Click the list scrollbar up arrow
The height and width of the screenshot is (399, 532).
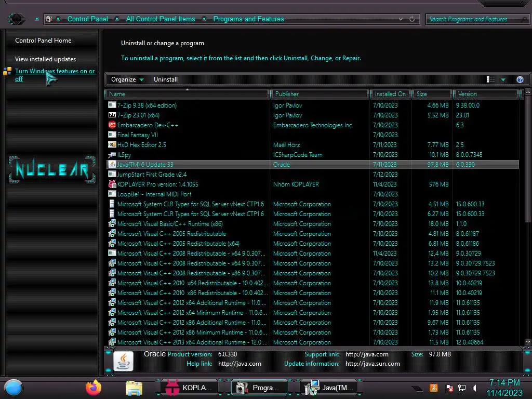pyautogui.click(x=528, y=92)
